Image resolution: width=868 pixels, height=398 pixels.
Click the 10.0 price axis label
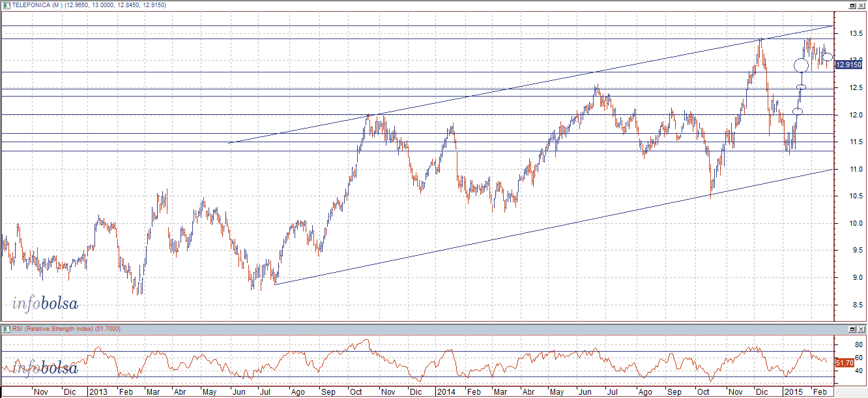click(x=856, y=223)
